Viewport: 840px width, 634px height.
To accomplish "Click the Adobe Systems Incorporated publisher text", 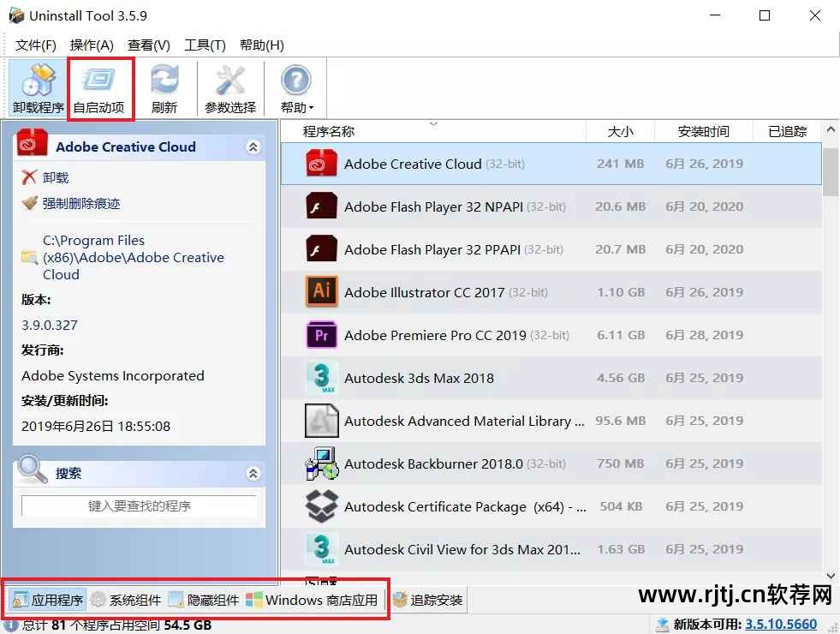I will point(112,375).
